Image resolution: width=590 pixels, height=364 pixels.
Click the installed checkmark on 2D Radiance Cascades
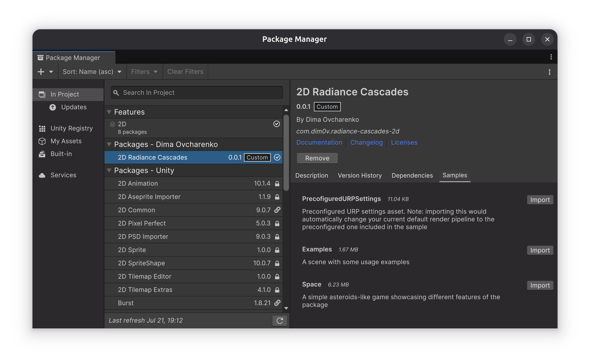277,158
